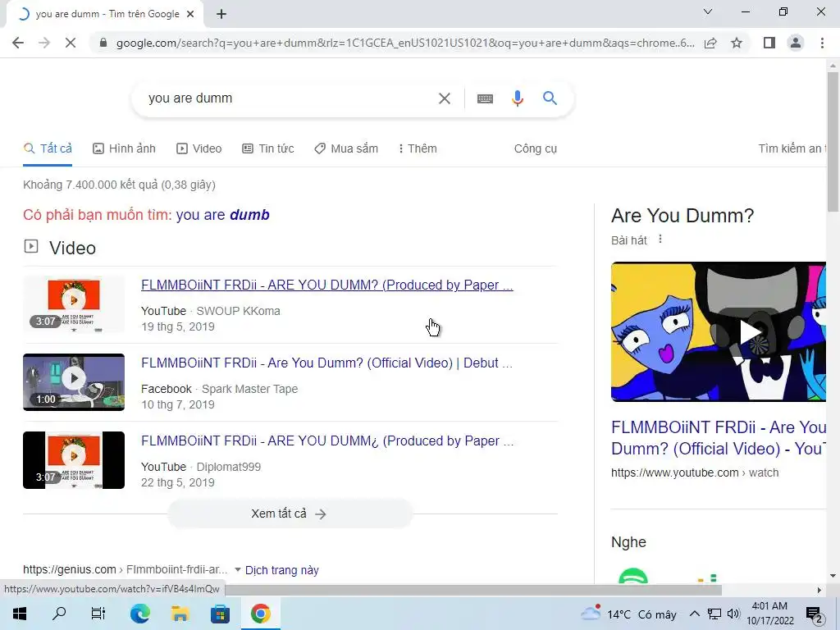This screenshot has width=840, height=630.
Task: Open the 'Mua sắm' tab
Action: [346, 148]
